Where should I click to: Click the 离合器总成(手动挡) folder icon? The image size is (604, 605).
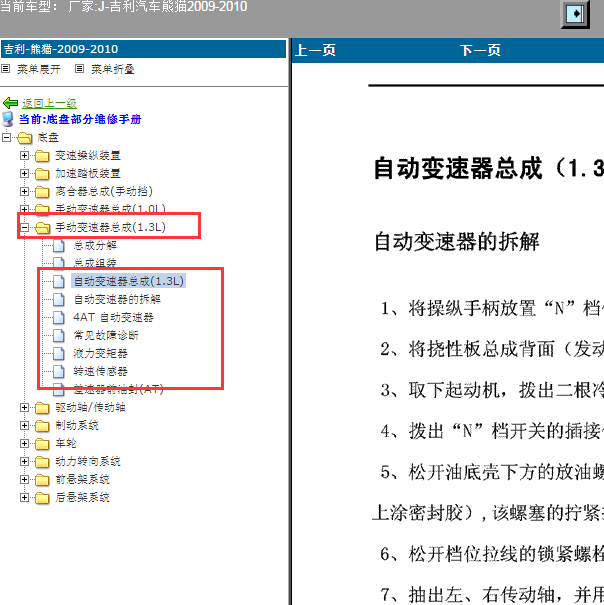42,192
